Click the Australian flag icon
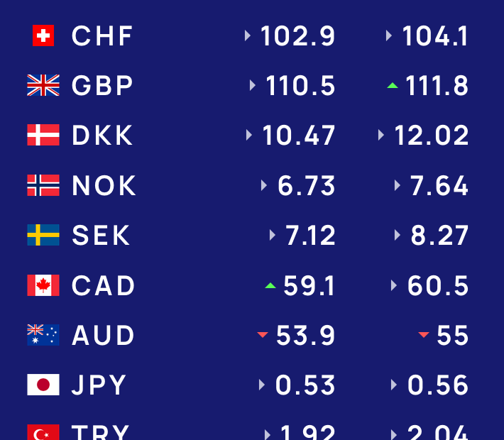The image size is (504, 440). 43,335
